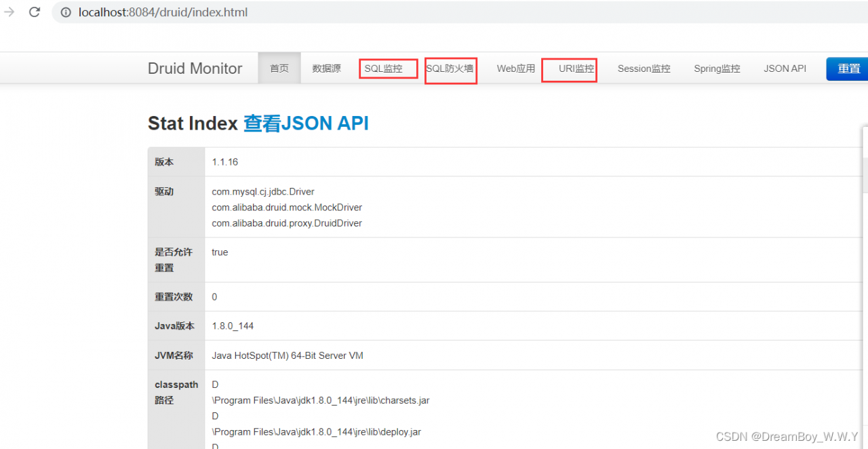Go to the Web应用 tab
The height and width of the screenshot is (449, 868).
pyautogui.click(x=516, y=69)
